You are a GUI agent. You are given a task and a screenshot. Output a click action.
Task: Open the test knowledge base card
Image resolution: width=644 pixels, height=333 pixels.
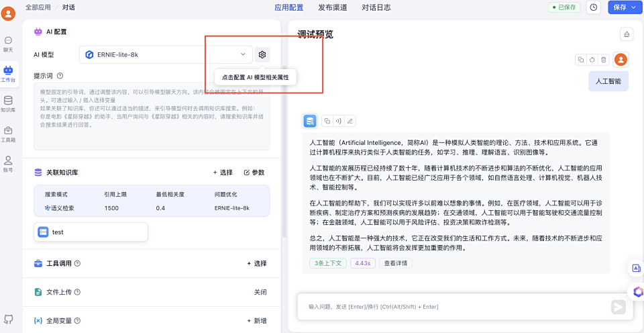(x=91, y=232)
